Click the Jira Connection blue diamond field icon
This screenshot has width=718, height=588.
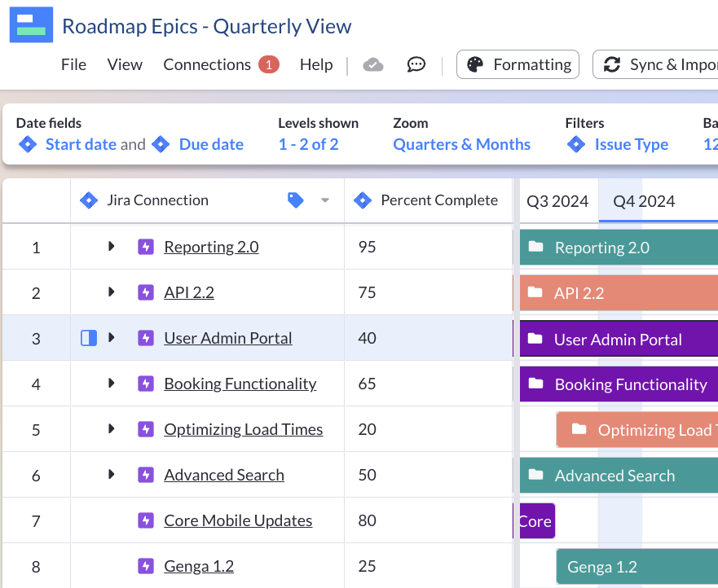coord(89,200)
